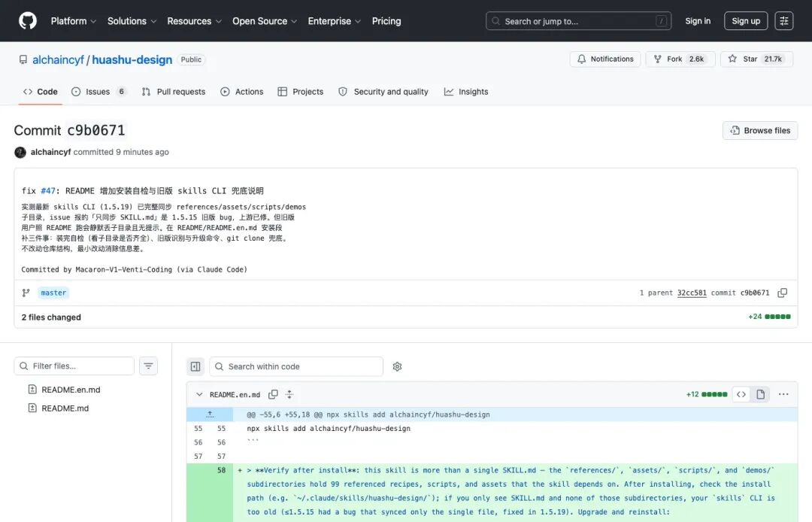This screenshot has width=812, height=522.
Task: Click the Sign up button
Action: [746, 21]
